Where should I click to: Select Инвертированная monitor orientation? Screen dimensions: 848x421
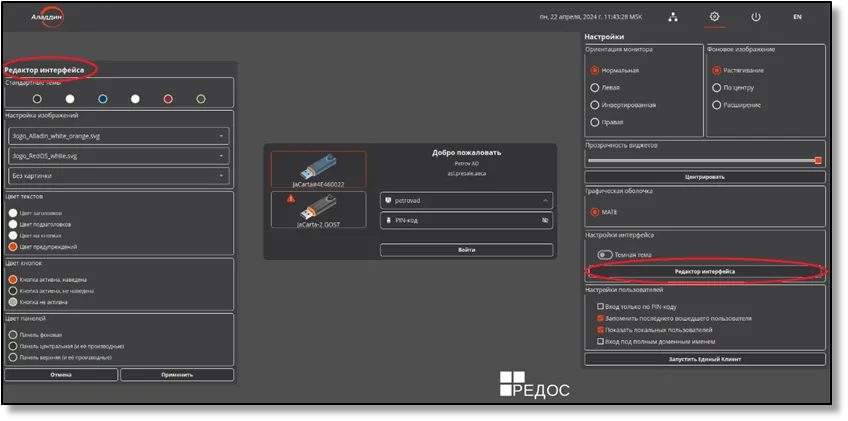coord(595,105)
